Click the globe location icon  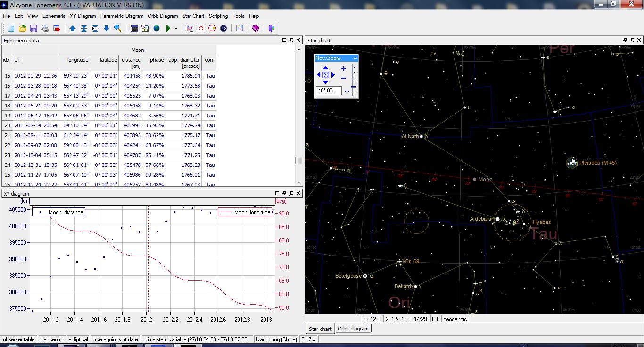point(157,28)
